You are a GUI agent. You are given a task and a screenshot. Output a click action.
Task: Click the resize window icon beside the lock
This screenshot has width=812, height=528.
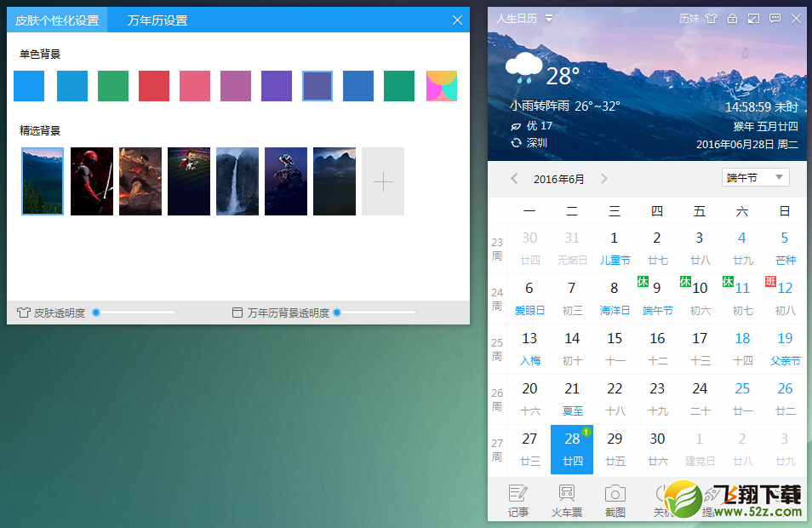coord(753,19)
